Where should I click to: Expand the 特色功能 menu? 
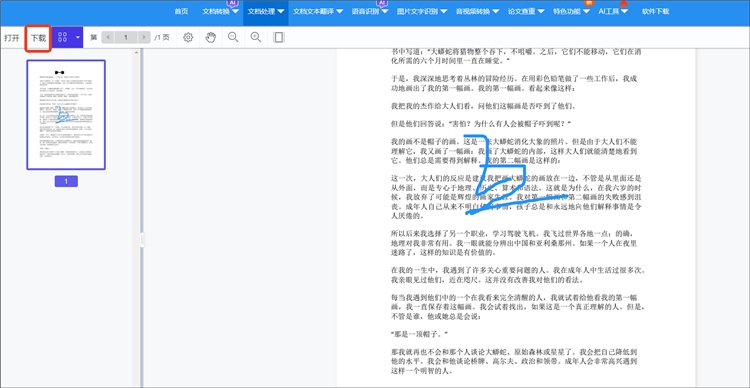(x=571, y=11)
